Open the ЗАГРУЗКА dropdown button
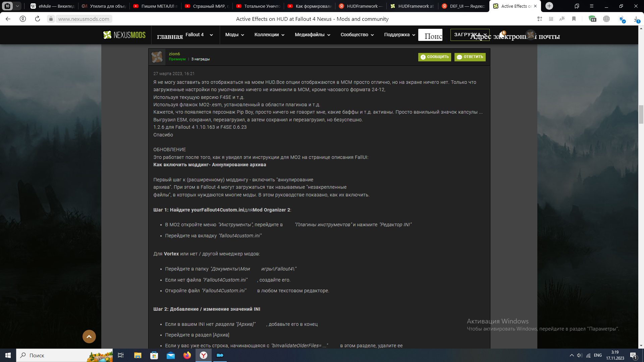Screen dimensions: 644x362 [470, 35]
